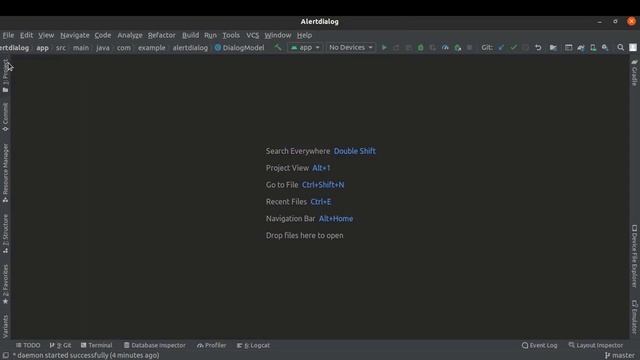Click the Debug app bug icon
Image resolution: width=640 pixels, height=360 pixels.
420,48
